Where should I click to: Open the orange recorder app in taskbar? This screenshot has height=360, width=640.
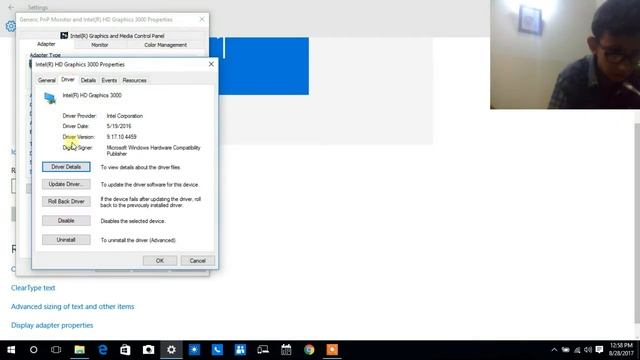332,350
